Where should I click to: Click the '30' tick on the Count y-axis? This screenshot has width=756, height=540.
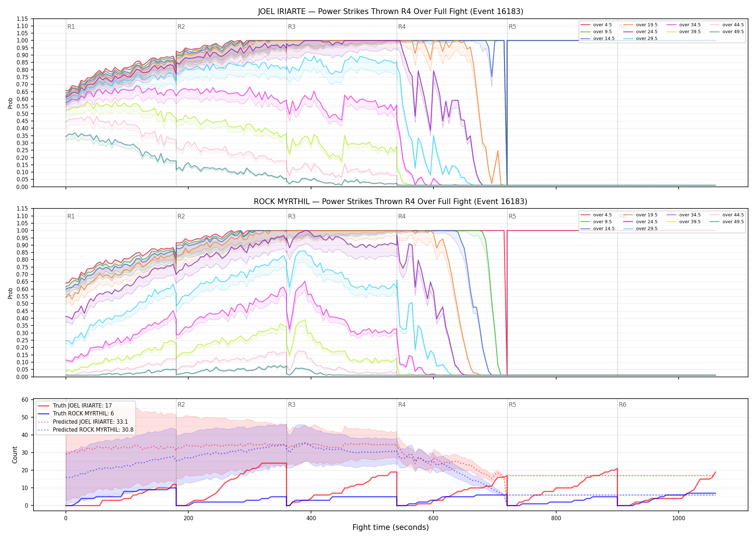coord(25,453)
